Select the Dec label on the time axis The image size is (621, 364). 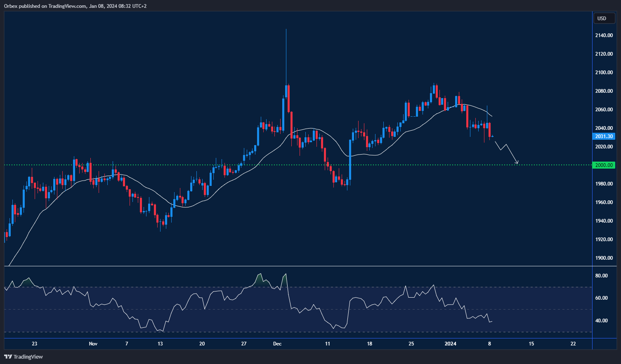(277, 343)
